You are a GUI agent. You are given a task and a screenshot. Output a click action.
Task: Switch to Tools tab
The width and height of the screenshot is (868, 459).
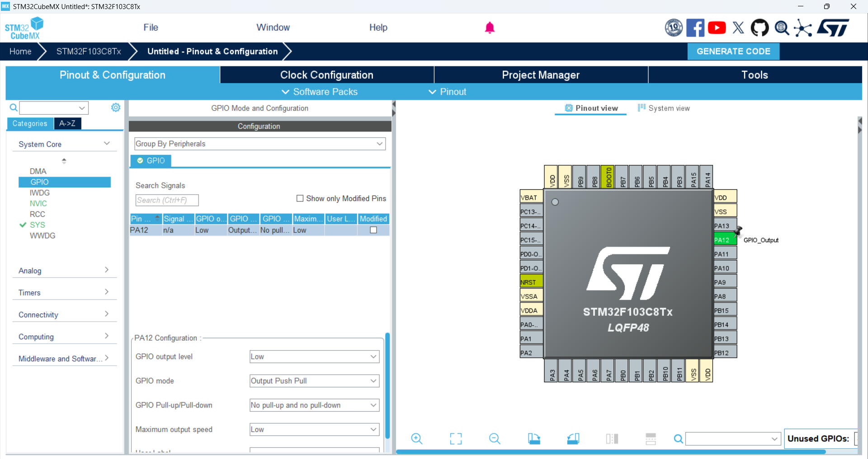click(x=755, y=75)
